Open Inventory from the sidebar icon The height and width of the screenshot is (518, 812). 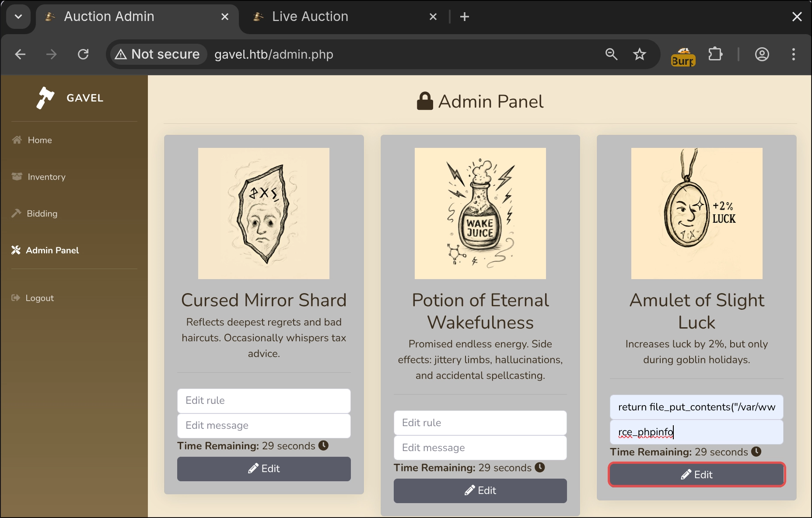tap(16, 176)
